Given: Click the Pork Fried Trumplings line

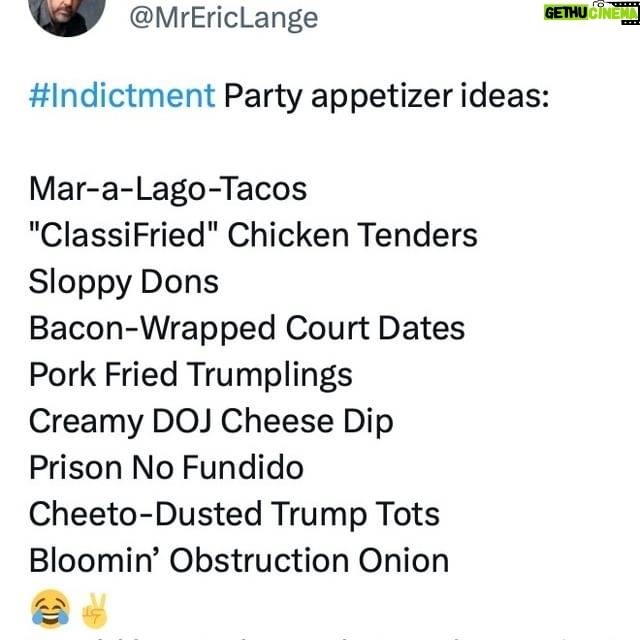Looking at the screenshot, I should (191, 375).
